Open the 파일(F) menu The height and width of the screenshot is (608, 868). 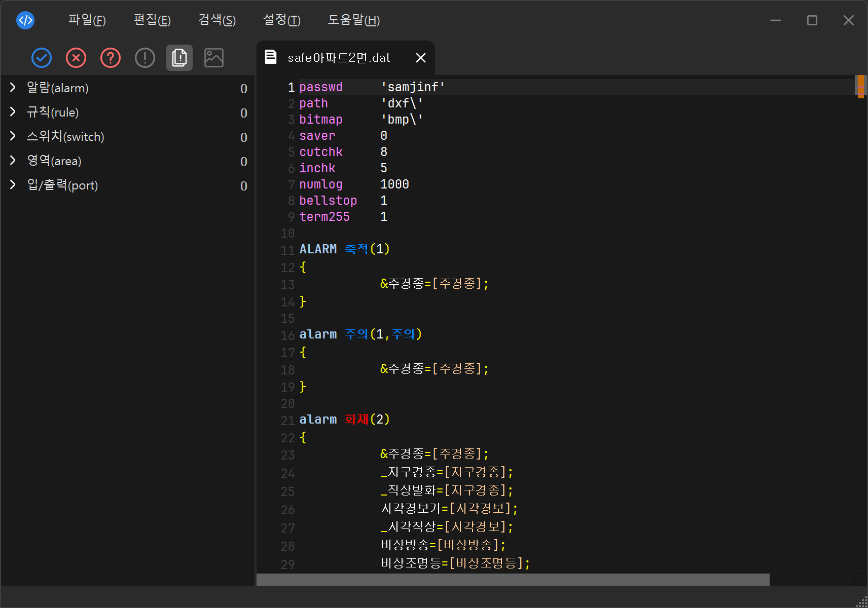coord(87,20)
